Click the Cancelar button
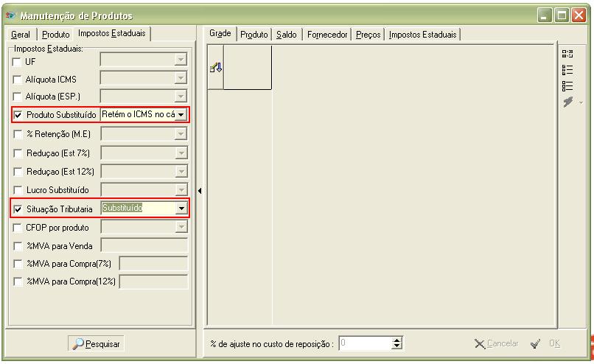Viewport: 594px width, 364px height. [x=496, y=343]
